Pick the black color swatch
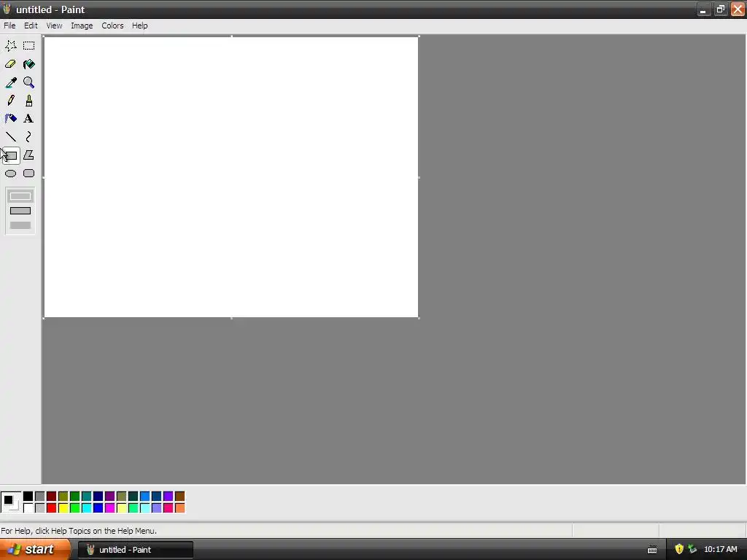747x560 pixels. (x=28, y=497)
